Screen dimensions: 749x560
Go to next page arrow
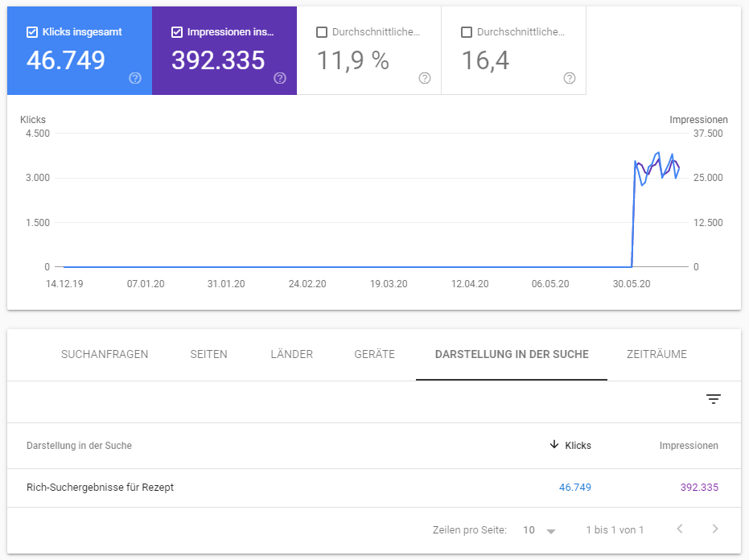(715, 529)
